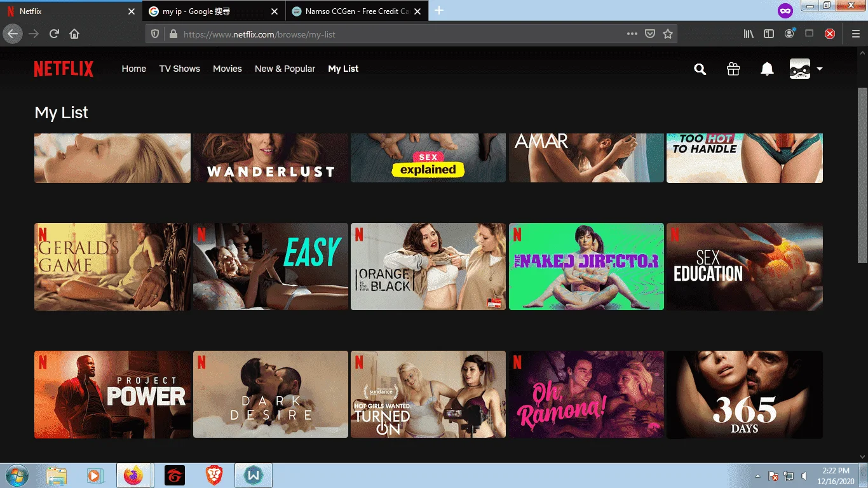
Task: Open the Amar title card
Action: (587, 158)
